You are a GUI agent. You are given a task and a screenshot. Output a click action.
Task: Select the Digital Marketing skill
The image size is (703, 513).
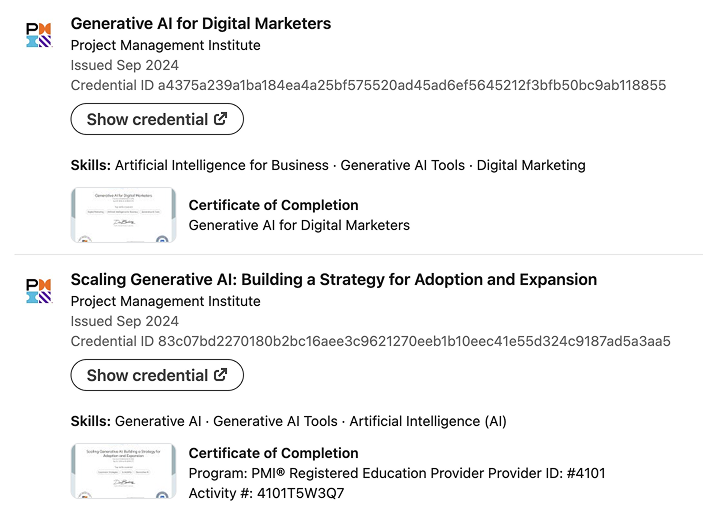[531, 165]
